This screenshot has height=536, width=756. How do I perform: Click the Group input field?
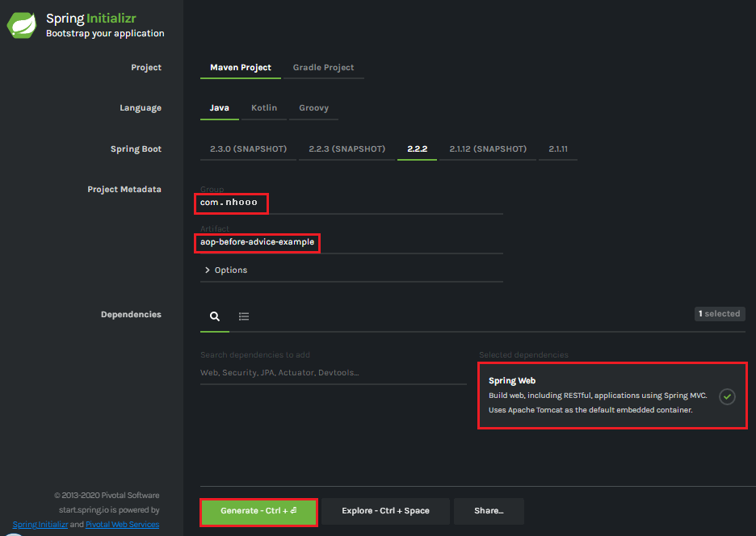tap(351, 203)
